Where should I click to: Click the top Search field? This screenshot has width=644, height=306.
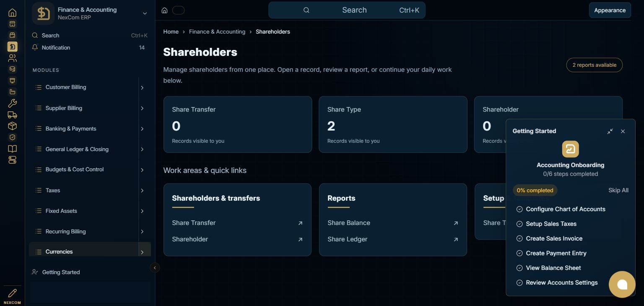(347, 10)
